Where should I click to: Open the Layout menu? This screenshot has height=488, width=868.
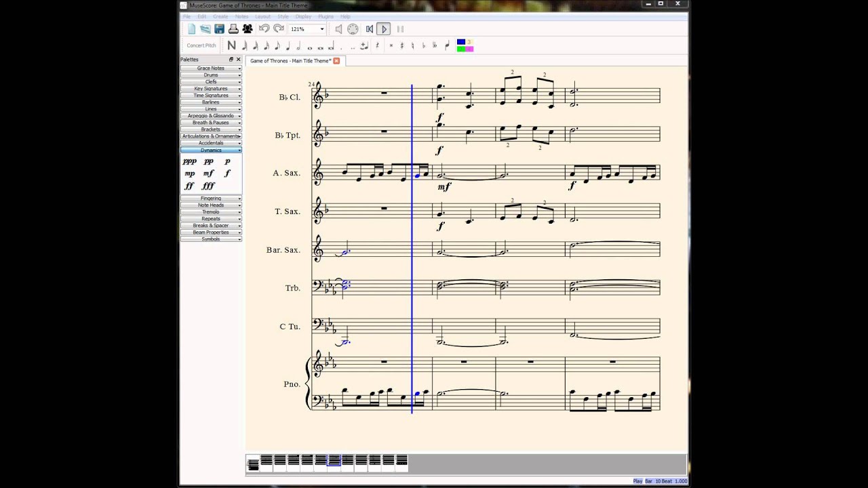(262, 16)
